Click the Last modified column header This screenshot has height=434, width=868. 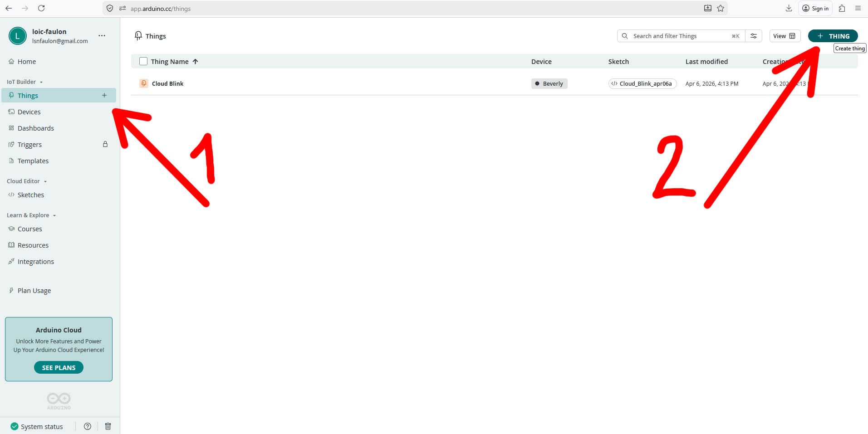point(706,62)
